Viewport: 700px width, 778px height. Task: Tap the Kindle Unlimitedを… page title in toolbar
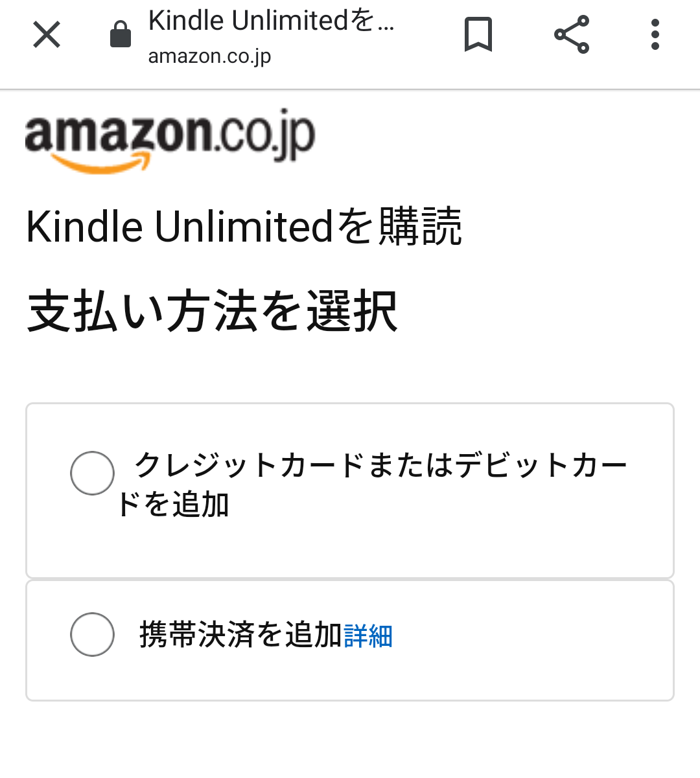tap(271, 21)
